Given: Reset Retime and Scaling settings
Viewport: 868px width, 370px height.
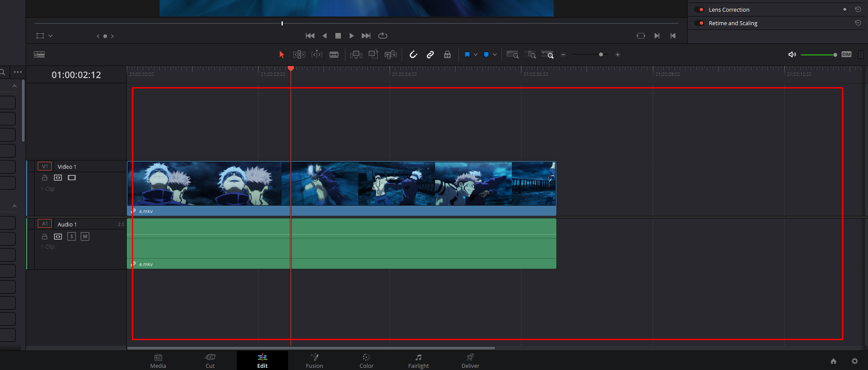Looking at the screenshot, I should [858, 23].
